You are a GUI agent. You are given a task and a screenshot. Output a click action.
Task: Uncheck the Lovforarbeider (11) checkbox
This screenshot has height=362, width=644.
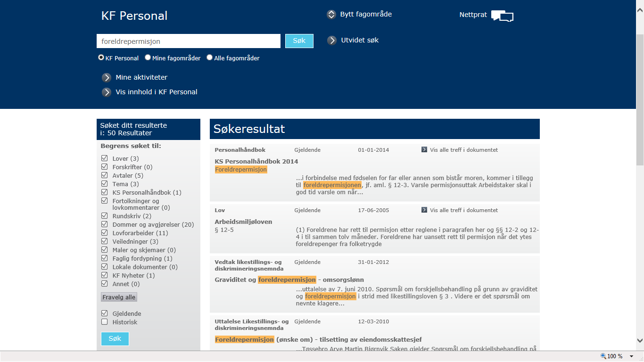click(105, 233)
